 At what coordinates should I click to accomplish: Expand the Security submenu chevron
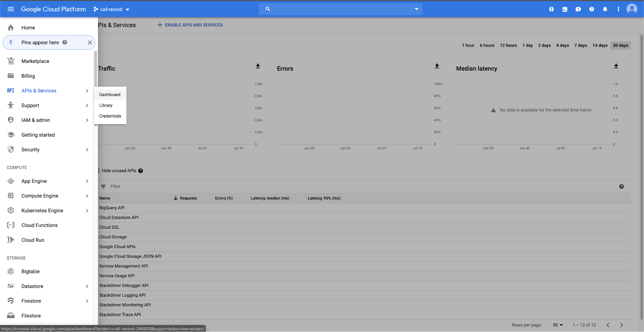tap(87, 150)
